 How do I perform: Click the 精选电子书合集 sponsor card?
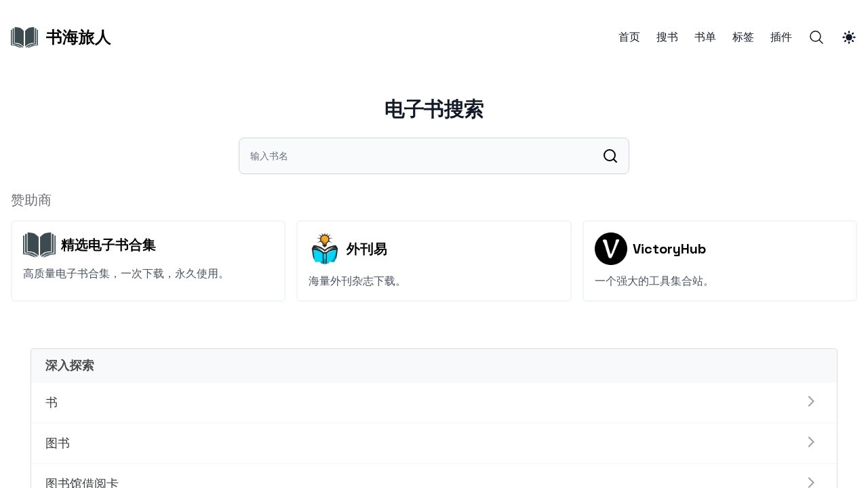pyautogui.click(x=148, y=260)
